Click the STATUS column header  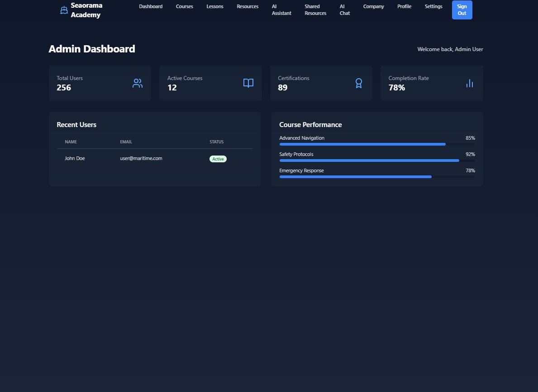click(216, 142)
